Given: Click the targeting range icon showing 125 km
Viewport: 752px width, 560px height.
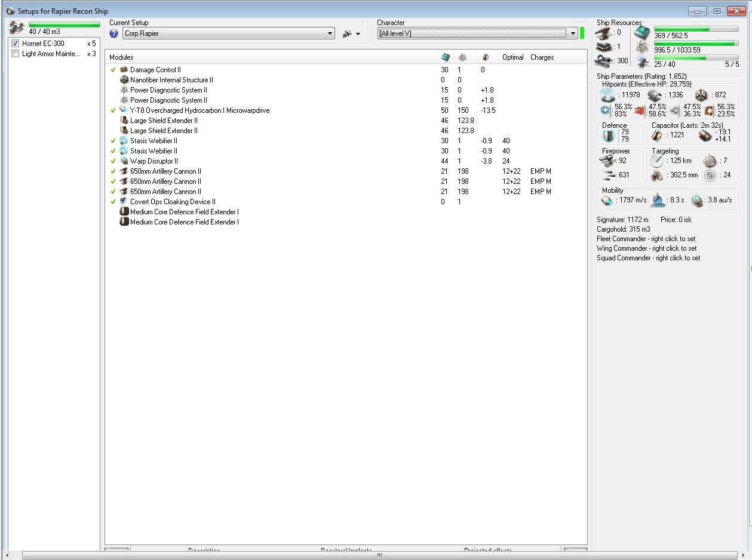Looking at the screenshot, I should (657, 161).
